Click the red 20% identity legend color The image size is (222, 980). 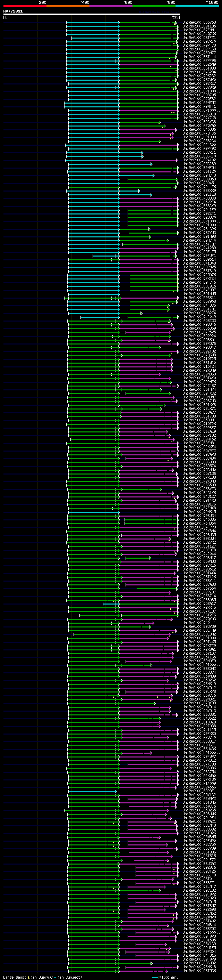(25, 6)
